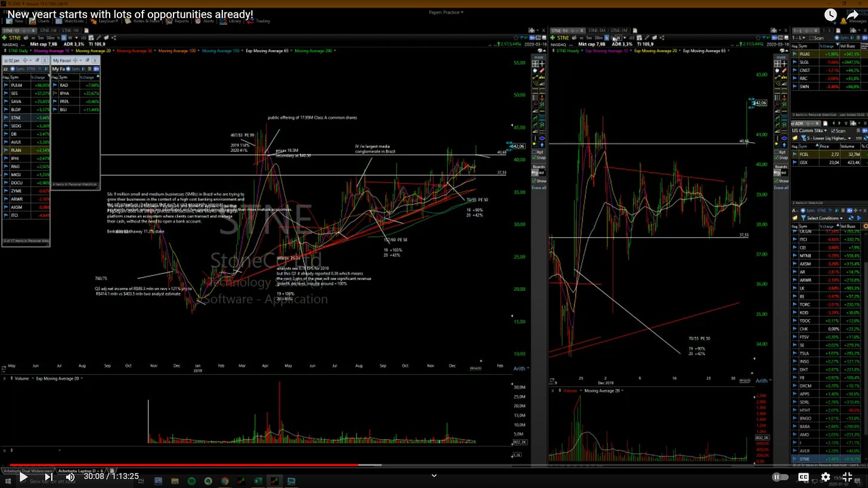Select PULM row in left watchlist
Screen dimensions: 868x488
[x=25, y=85]
